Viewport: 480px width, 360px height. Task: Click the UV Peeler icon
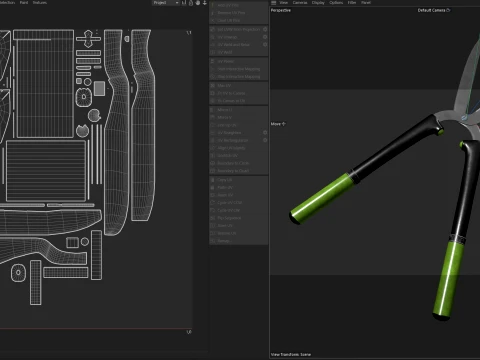coord(212,61)
